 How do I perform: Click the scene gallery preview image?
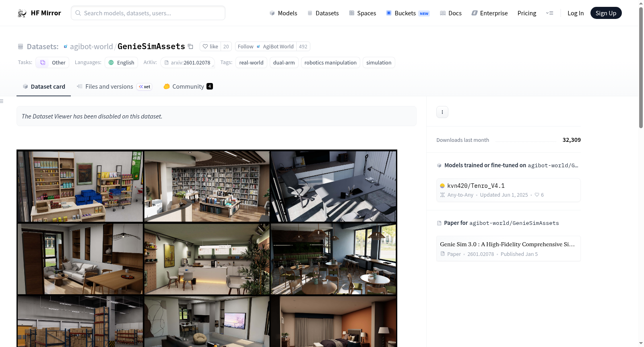click(x=207, y=248)
